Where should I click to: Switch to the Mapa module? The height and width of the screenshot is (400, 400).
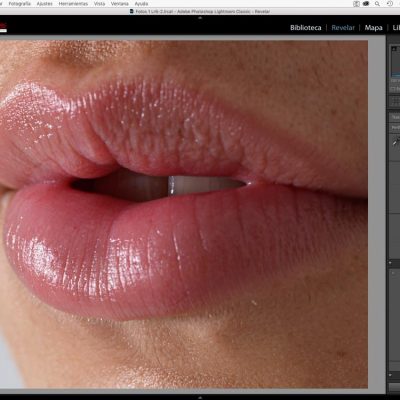[x=373, y=28]
